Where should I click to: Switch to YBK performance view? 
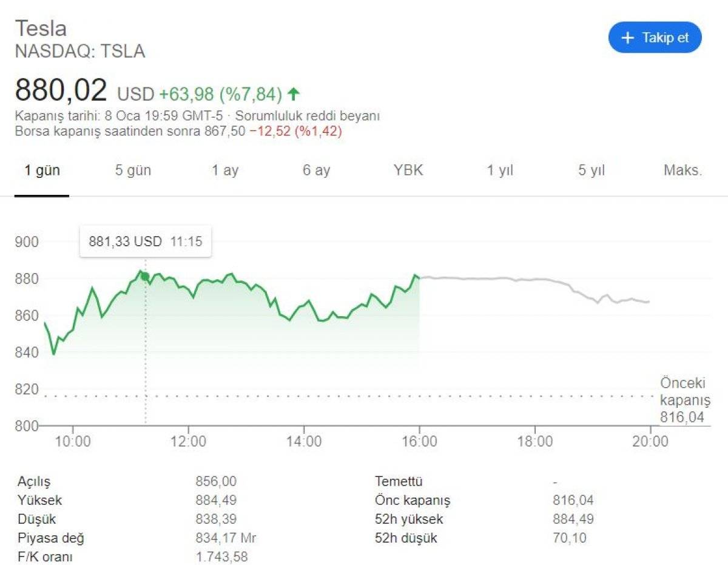408,171
